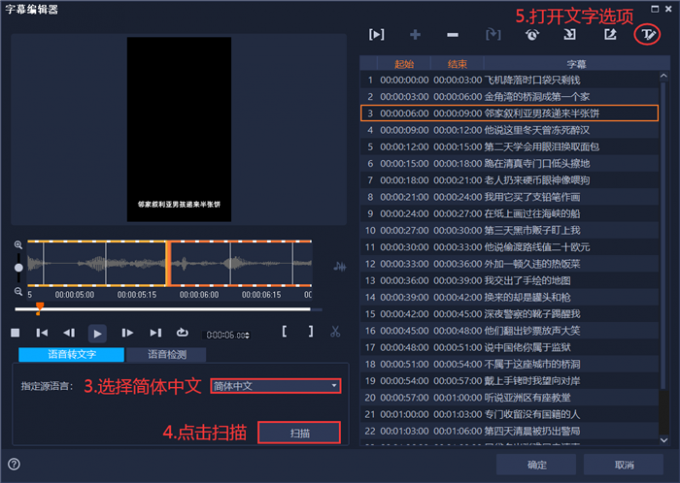Select subtitle row 19 starting 00:00:54:00

[x=509, y=381]
